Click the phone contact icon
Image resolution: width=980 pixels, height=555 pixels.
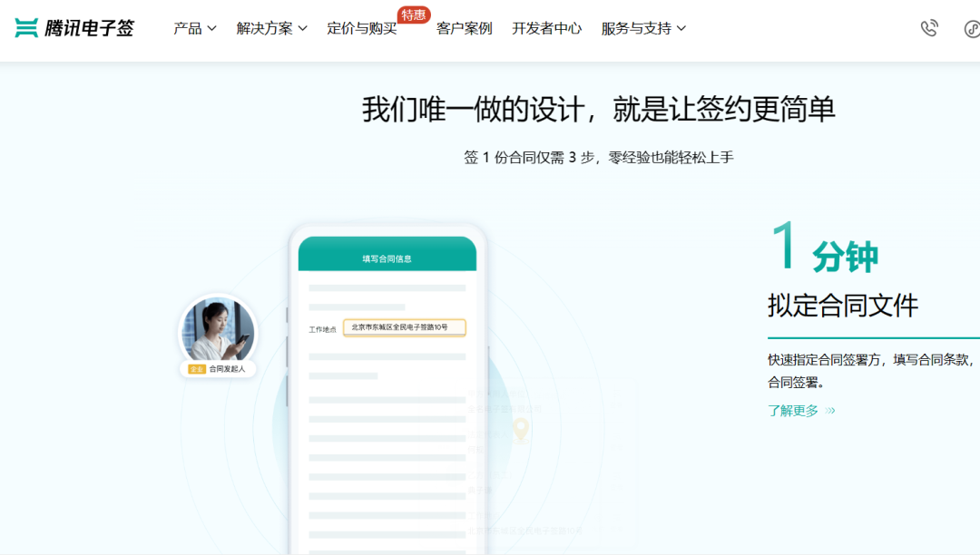[x=929, y=28]
